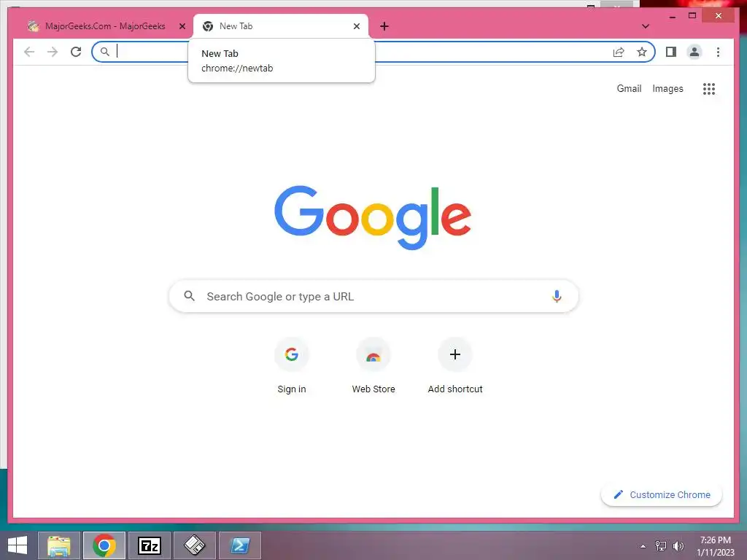Open a new tab with the plus button
This screenshot has width=747, height=560.
[384, 26]
